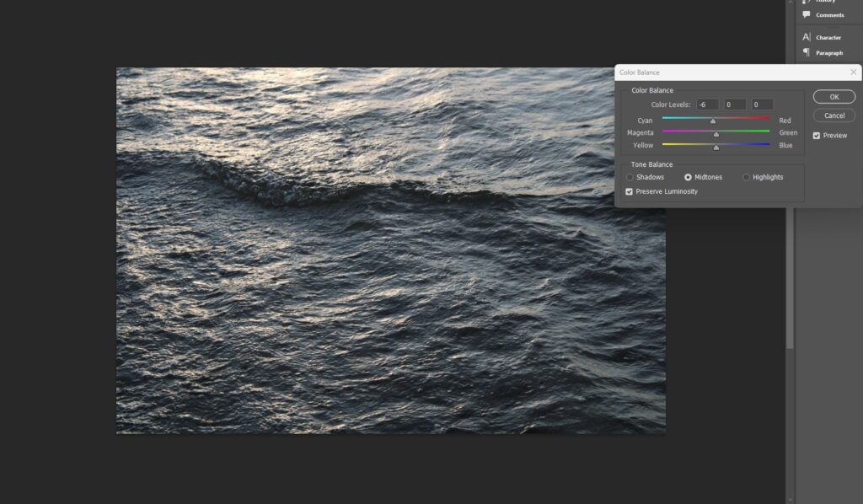The width and height of the screenshot is (863, 504).
Task: Click the Cyan-Red slider handle
Action: click(713, 121)
